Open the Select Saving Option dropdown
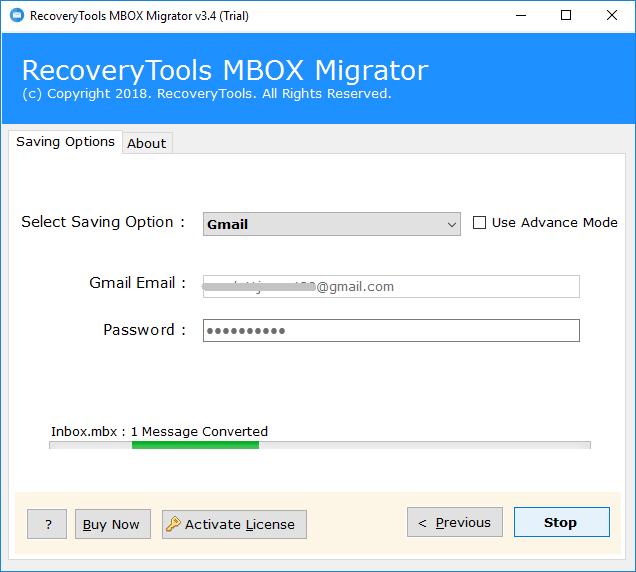636x572 pixels. [x=331, y=224]
